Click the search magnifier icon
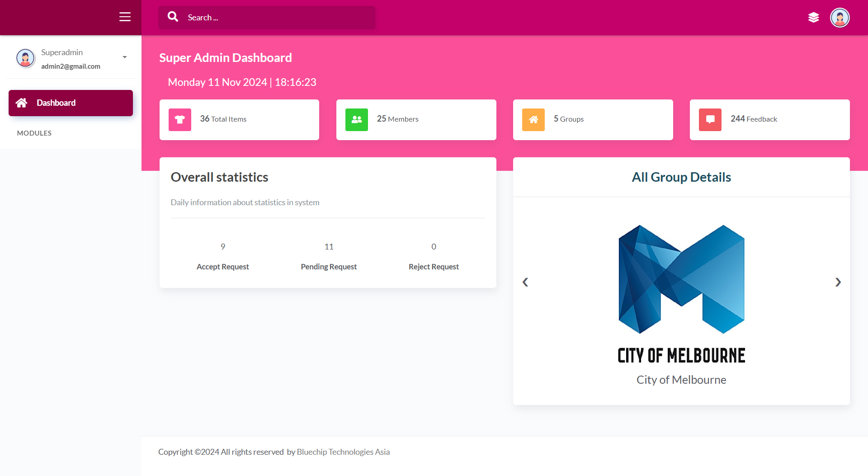The image size is (868, 476). (173, 17)
